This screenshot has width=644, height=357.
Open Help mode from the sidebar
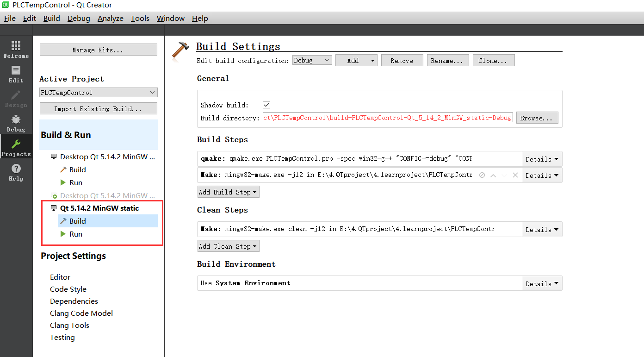[x=16, y=170]
